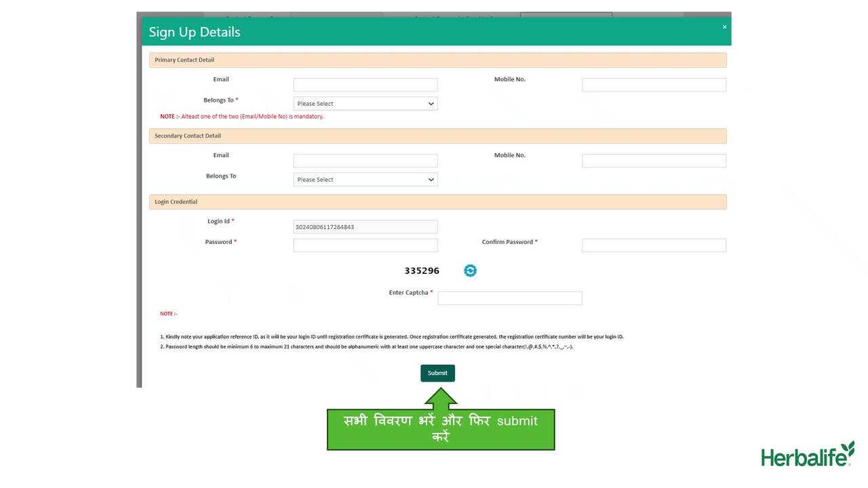Click the Primary Contact Detail section header
This screenshot has height=488, width=868.
coord(437,60)
